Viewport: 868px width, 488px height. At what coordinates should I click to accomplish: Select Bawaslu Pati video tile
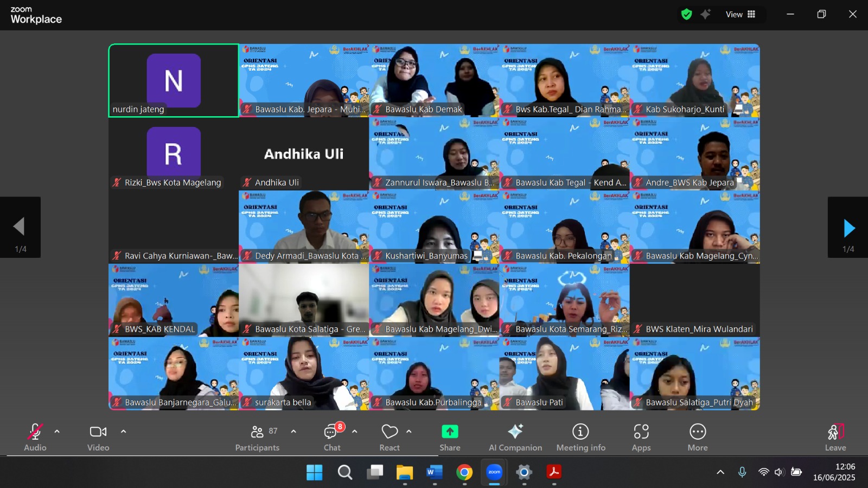click(564, 373)
